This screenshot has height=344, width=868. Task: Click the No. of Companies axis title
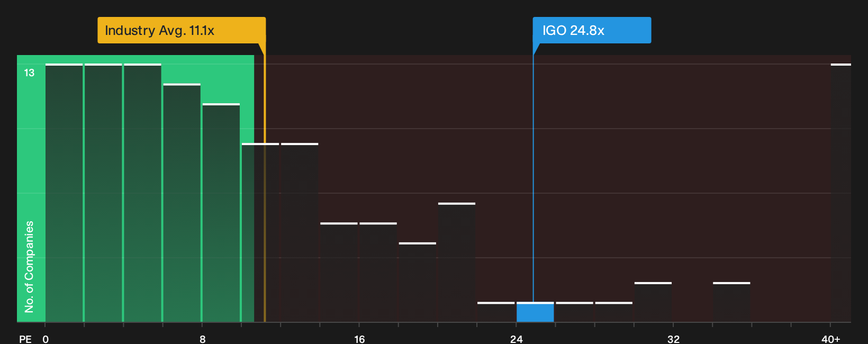(x=29, y=267)
